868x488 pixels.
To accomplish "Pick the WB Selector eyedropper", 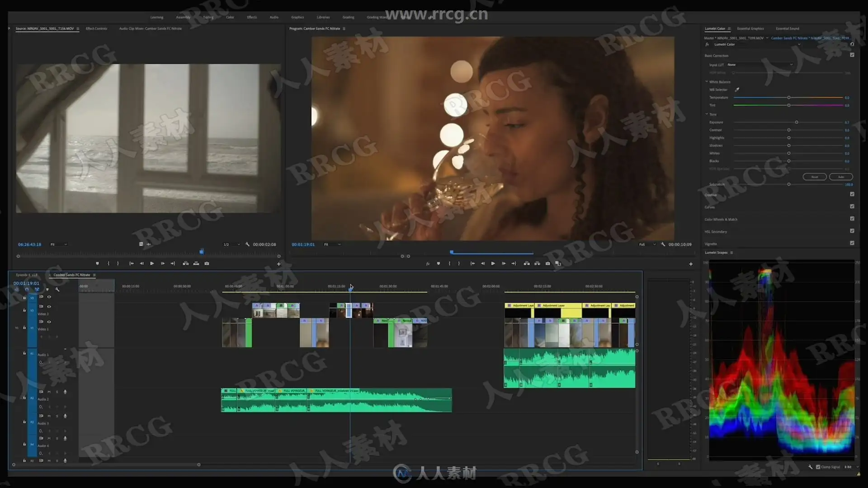I will 737,89.
